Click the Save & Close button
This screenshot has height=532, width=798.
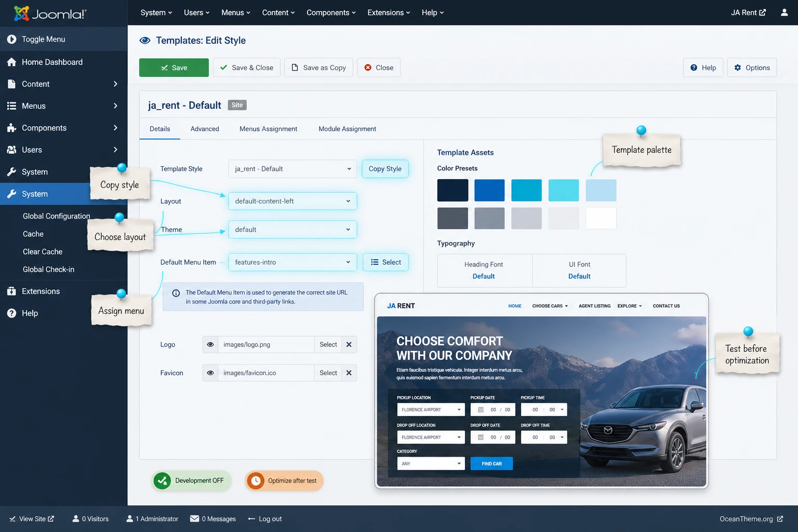click(x=247, y=68)
